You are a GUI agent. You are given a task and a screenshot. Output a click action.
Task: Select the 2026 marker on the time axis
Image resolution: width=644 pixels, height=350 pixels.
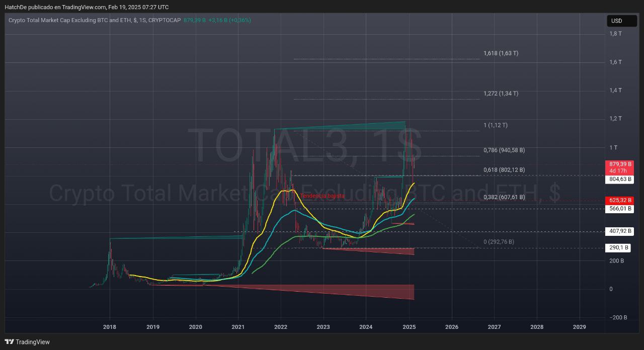452,327
